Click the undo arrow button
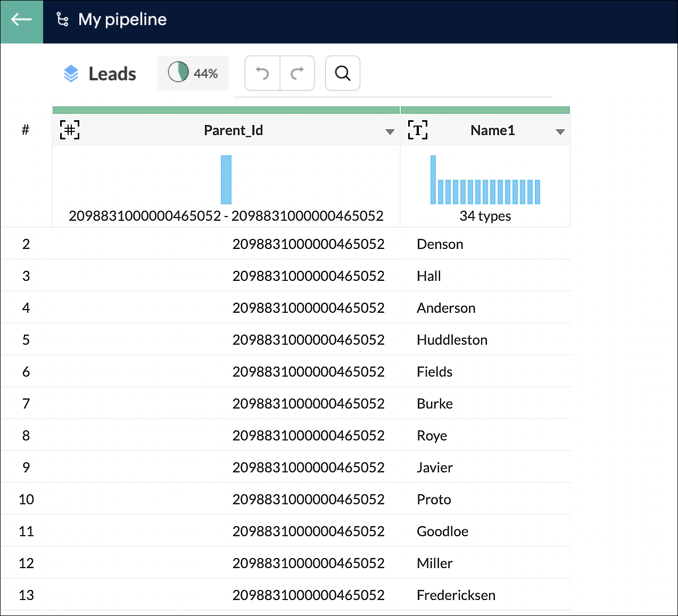This screenshot has height=616, width=678. [x=262, y=73]
